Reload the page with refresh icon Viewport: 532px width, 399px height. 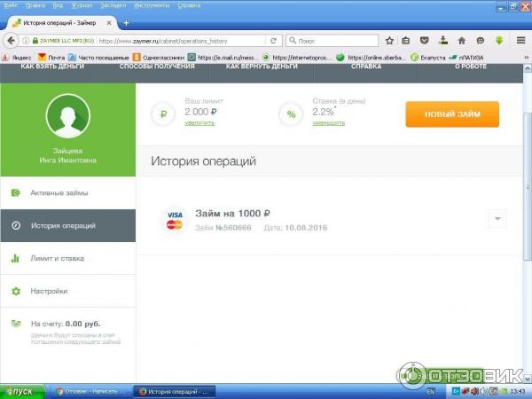click(273, 40)
